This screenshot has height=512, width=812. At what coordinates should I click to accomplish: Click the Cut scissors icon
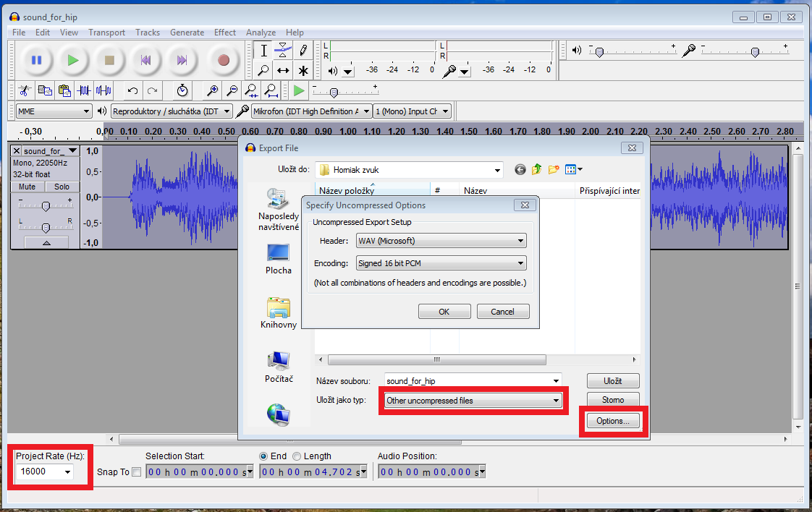click(x=24, y=91)
